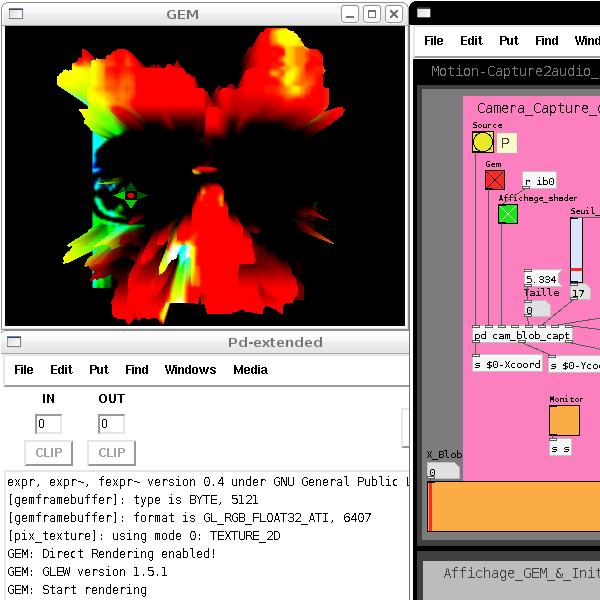Click the OUT level number field
The image size is (600, 600).
[111, 424]
